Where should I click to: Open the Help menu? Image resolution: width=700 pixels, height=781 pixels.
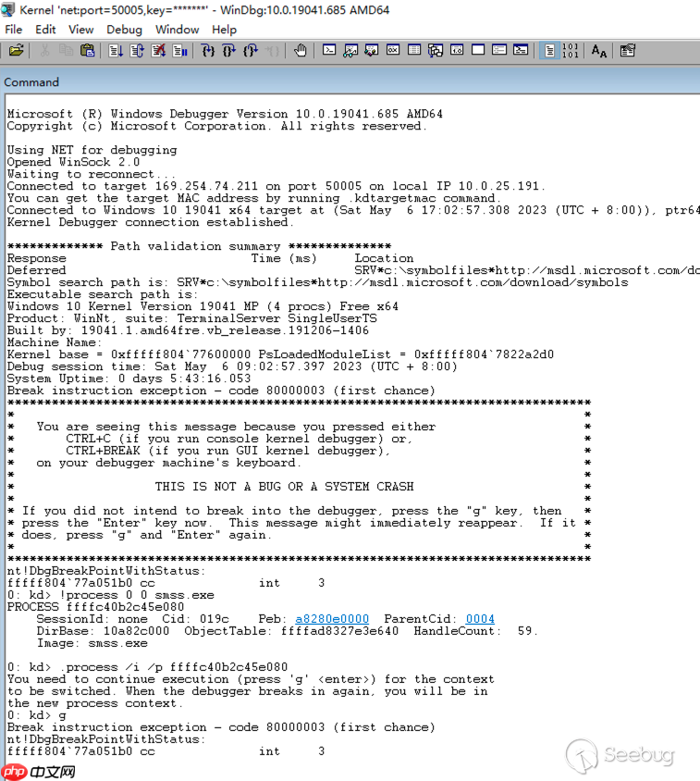[x=224, y=30]
